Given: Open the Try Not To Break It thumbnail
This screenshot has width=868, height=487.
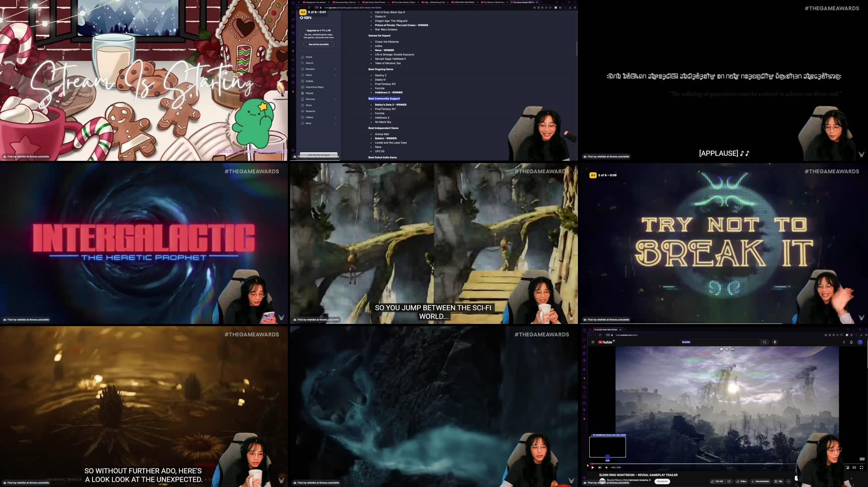Looking at the screenshot, I should 724,243.
